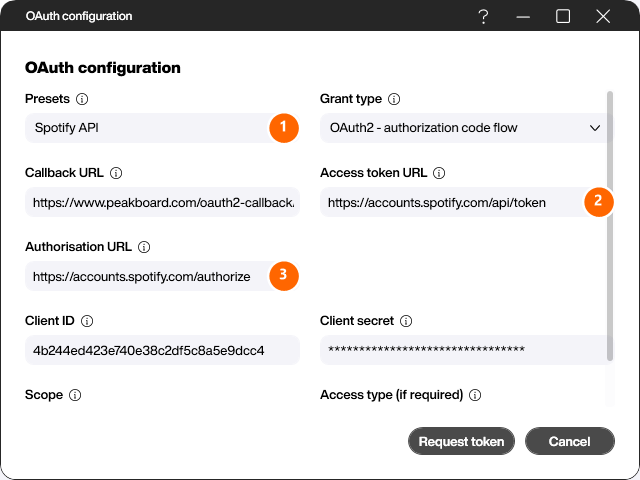
Task: Click the Access type (if required) label
Action: tap(391, 395)
